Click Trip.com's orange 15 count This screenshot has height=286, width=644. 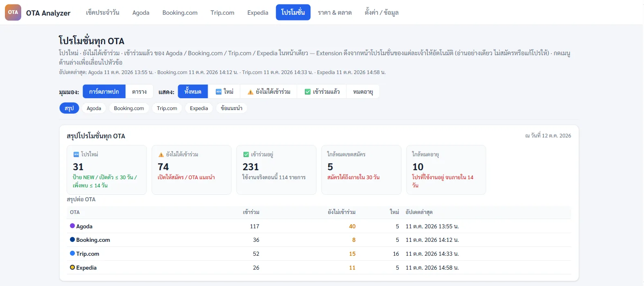click(x=352, y=254)
